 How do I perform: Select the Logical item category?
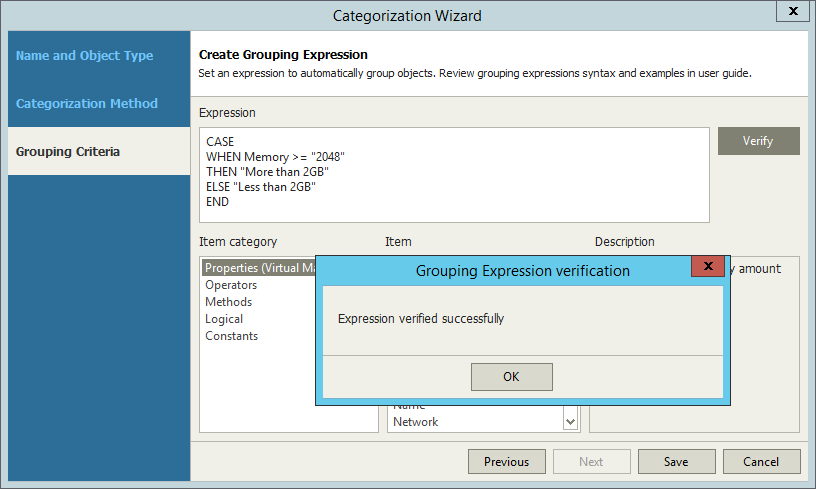[x=224, y=319]
